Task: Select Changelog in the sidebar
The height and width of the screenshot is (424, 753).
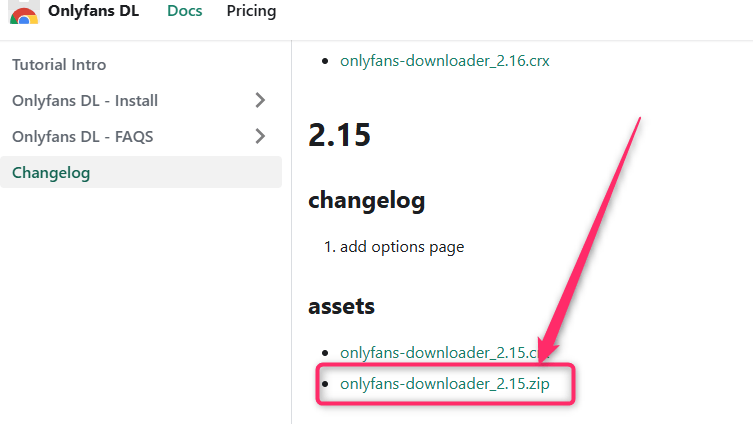Action: (51, 172)
